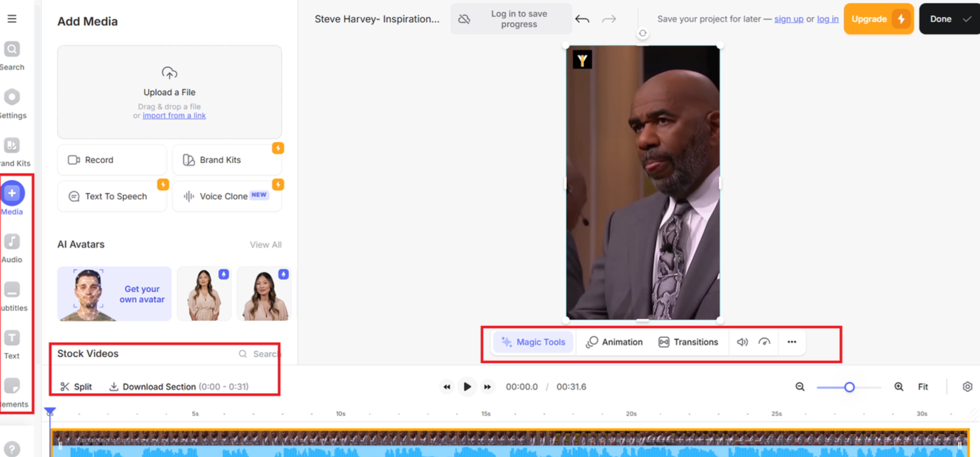Split the clip at the playhead

75,386
